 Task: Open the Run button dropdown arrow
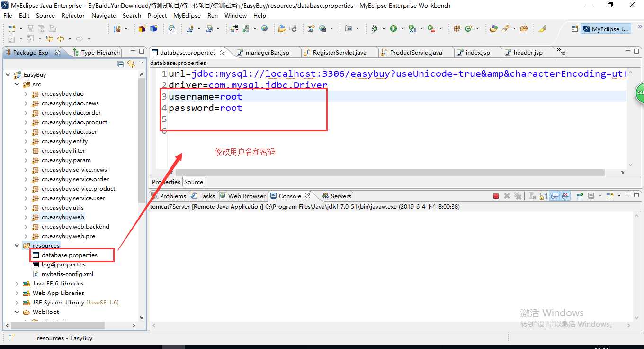click(402, 28)
